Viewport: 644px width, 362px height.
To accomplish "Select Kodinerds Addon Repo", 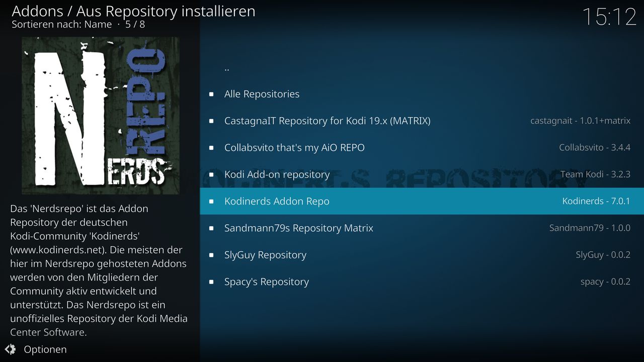I will click(x=422, y=201).
